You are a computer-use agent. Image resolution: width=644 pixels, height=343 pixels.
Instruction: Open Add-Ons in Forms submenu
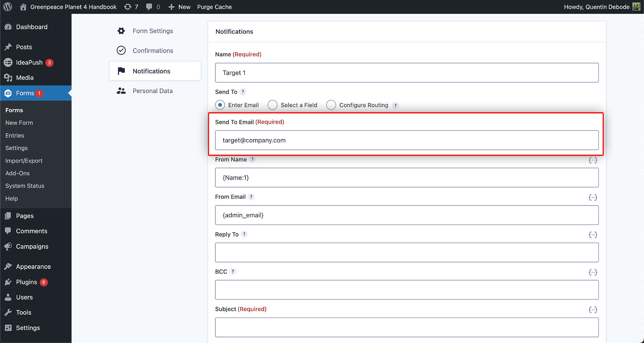17,173
